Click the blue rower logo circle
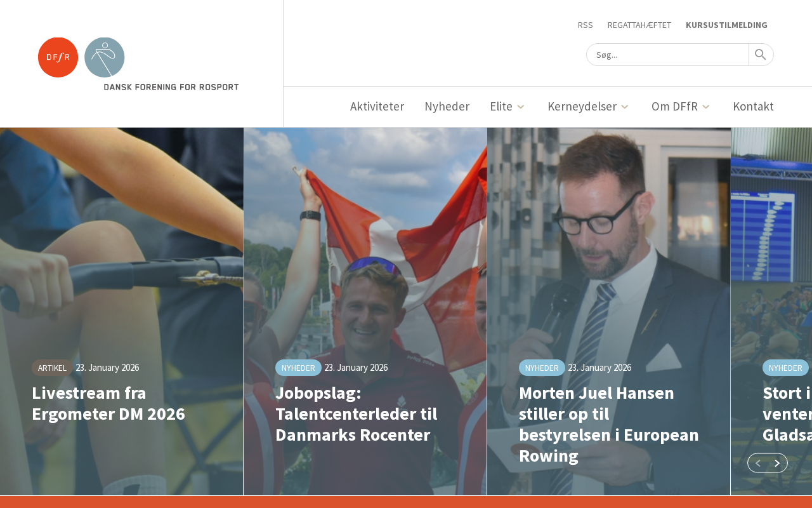812x508 pixels. (x=105, y=57)
